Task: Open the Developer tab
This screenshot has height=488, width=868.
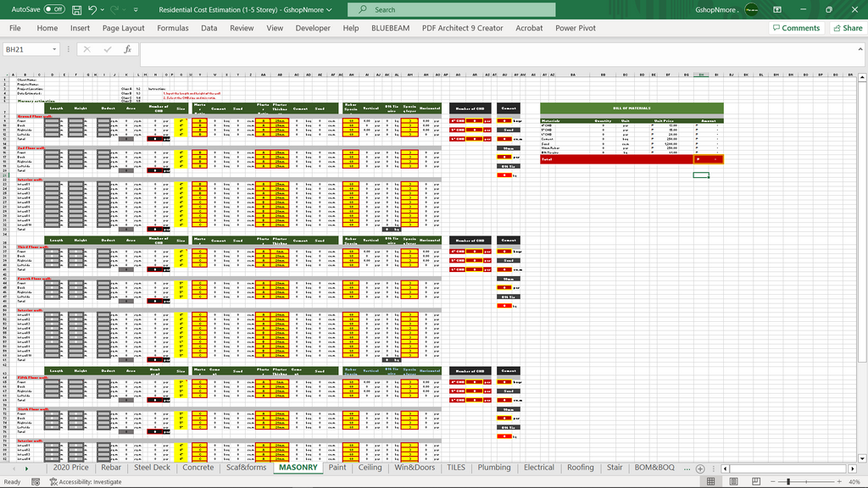Action: coord(313,28)
